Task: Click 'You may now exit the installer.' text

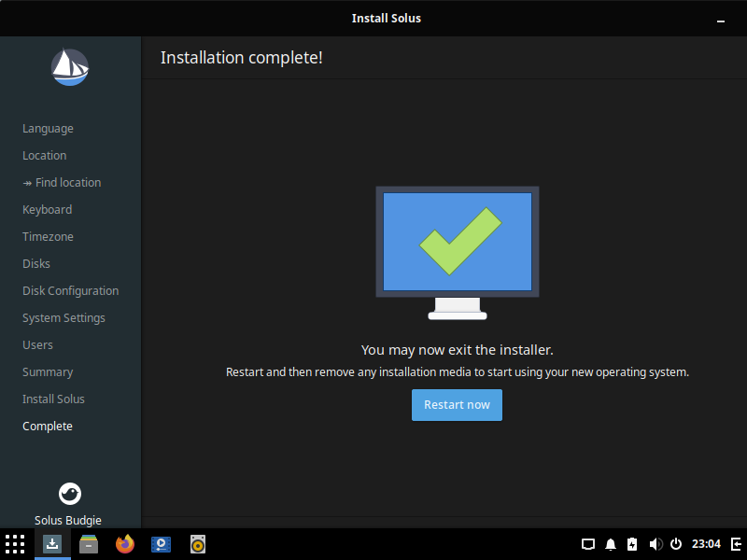Action: [x=458, y=350]
